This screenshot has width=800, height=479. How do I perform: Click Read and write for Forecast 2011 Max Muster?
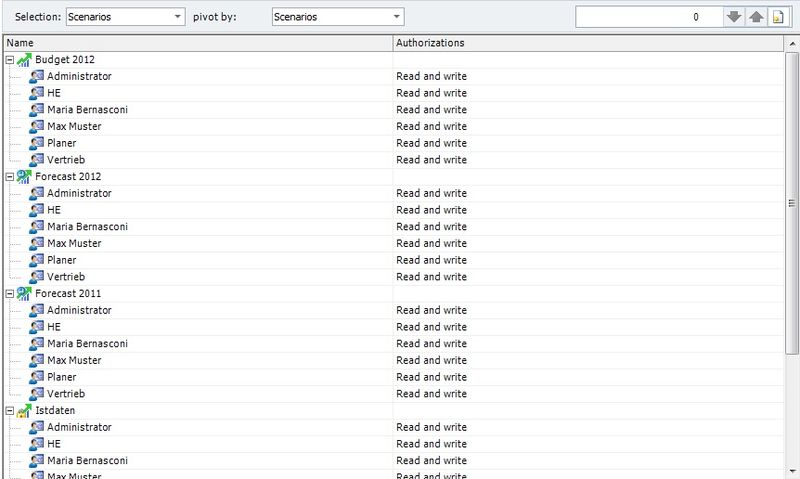click(x=432, y=360)
